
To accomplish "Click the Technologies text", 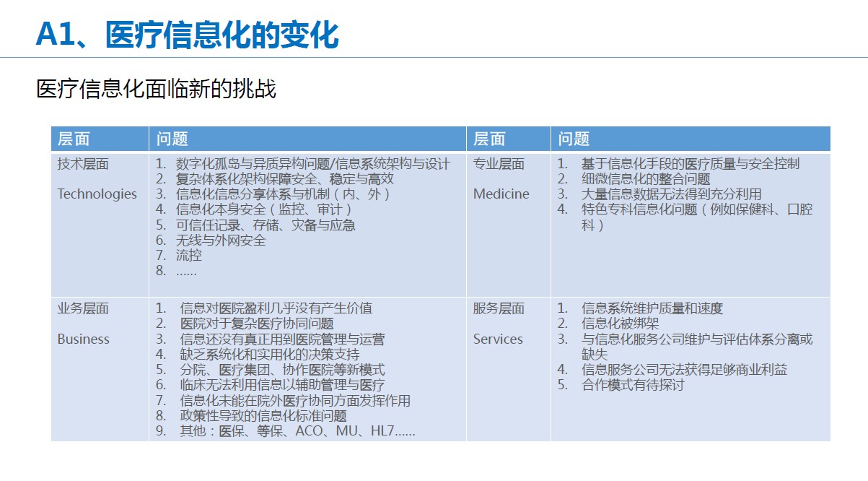I will [x=97, y=194].
